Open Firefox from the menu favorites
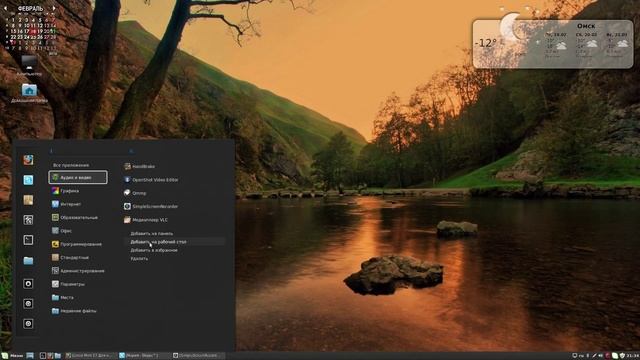Viewport: 640px width, 360px height. (x=28, y=160)
